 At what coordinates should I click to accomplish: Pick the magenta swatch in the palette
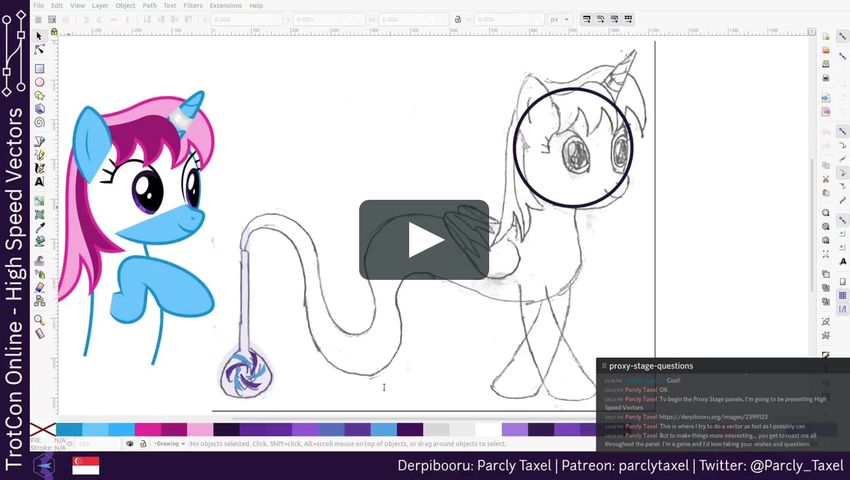tap(147, 429)
